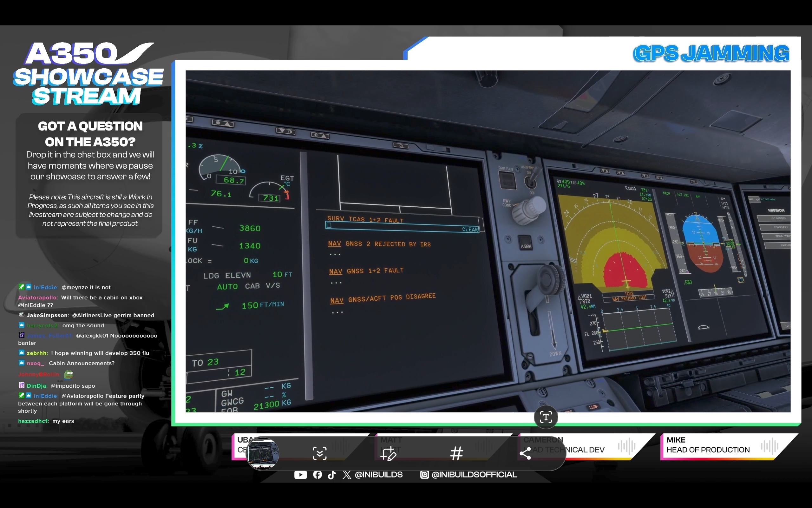Open the crop and draw edit tool

click(x=388, y=453)
